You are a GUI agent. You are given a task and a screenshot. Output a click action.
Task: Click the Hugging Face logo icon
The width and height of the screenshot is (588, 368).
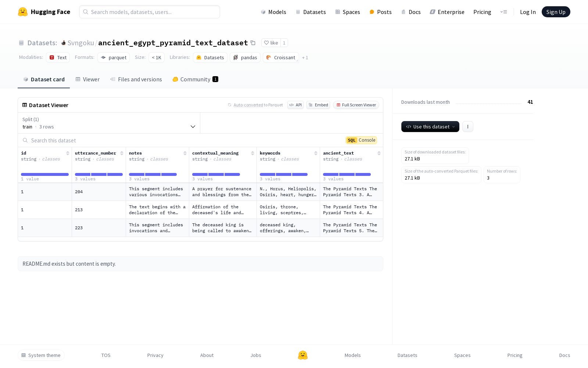click(23, 12)
